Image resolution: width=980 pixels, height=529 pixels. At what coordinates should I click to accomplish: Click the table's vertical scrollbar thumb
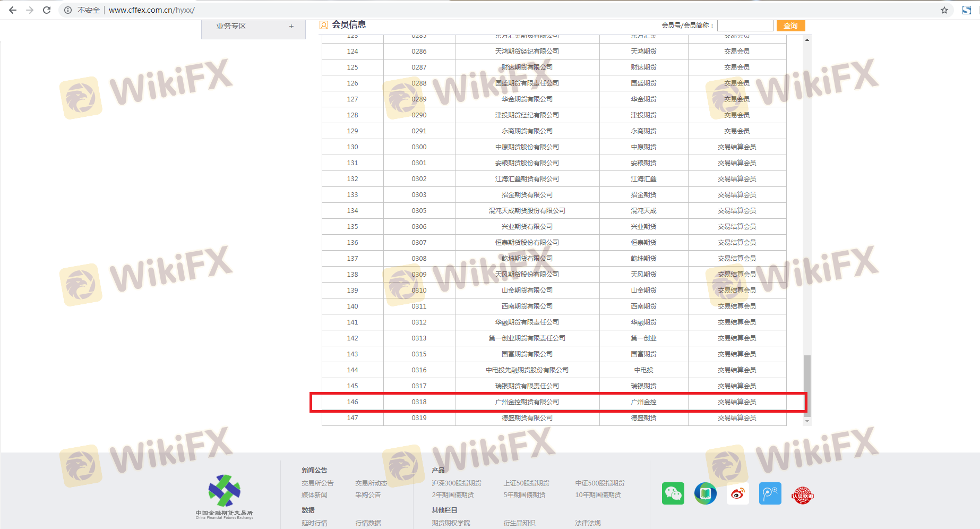click(x=807, y=382)
